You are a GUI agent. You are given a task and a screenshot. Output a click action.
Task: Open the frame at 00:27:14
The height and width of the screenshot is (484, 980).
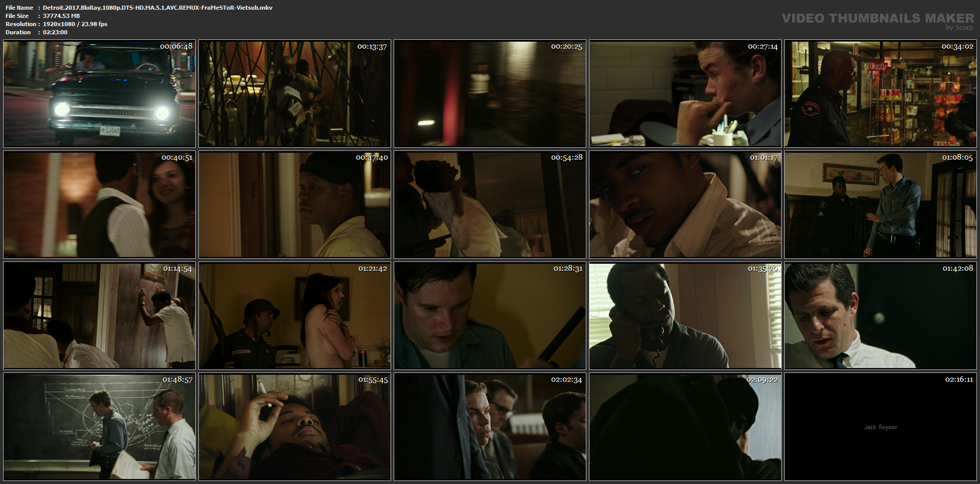[685, 94]
